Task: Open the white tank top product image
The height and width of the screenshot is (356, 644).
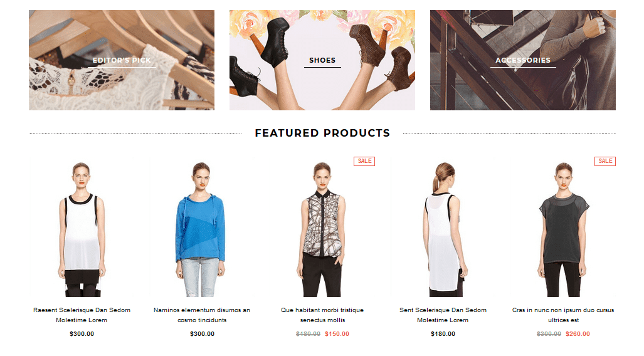Action: pos(82,227)
